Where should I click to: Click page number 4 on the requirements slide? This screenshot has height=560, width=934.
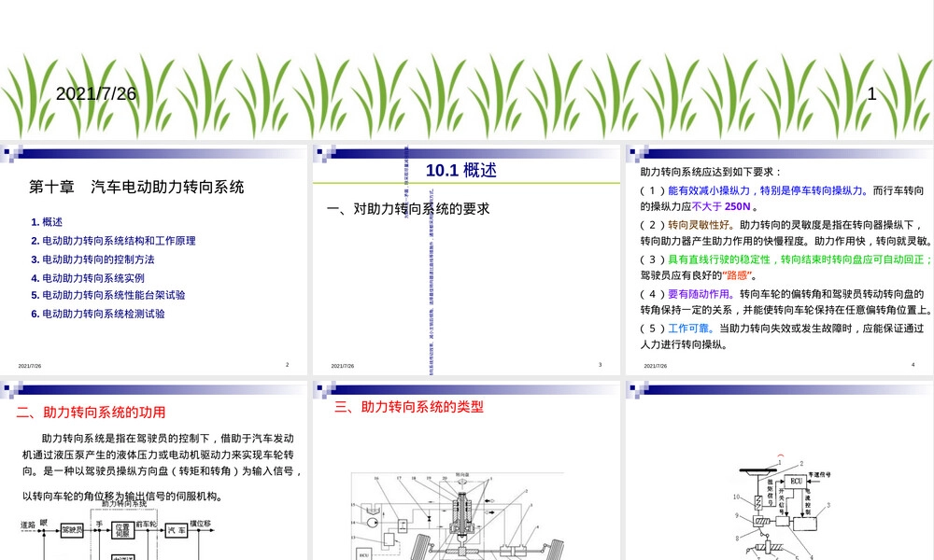point(913,365)
